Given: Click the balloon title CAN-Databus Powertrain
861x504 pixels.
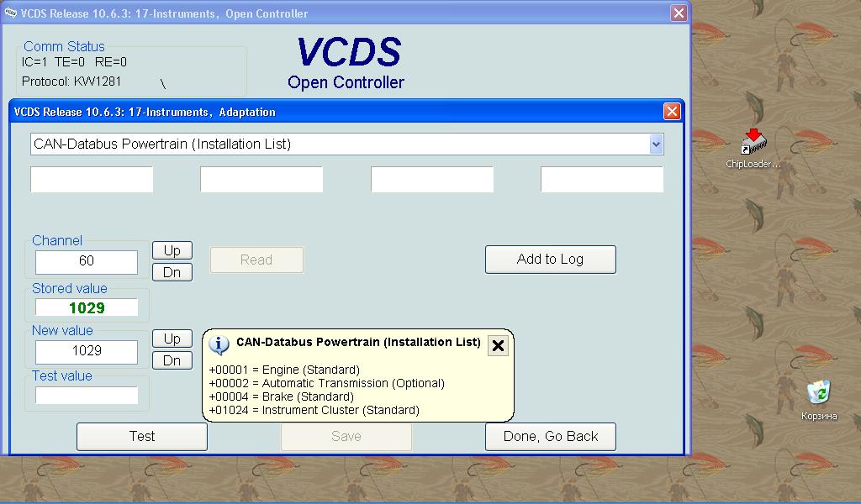Looking at the screenshot, I should point(358,342).
